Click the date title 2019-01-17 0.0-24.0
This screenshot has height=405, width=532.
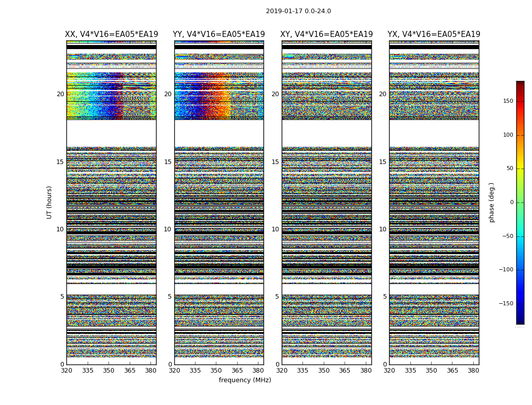point(298,11)
